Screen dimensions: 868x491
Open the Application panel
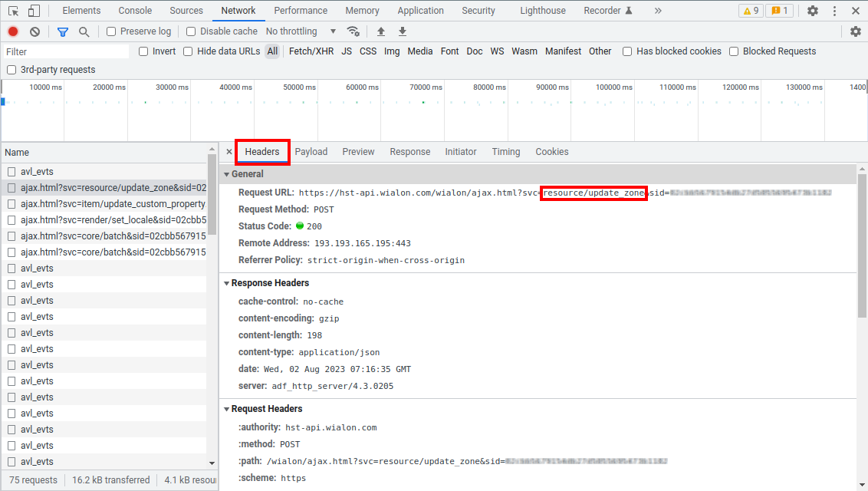[421, 11]
